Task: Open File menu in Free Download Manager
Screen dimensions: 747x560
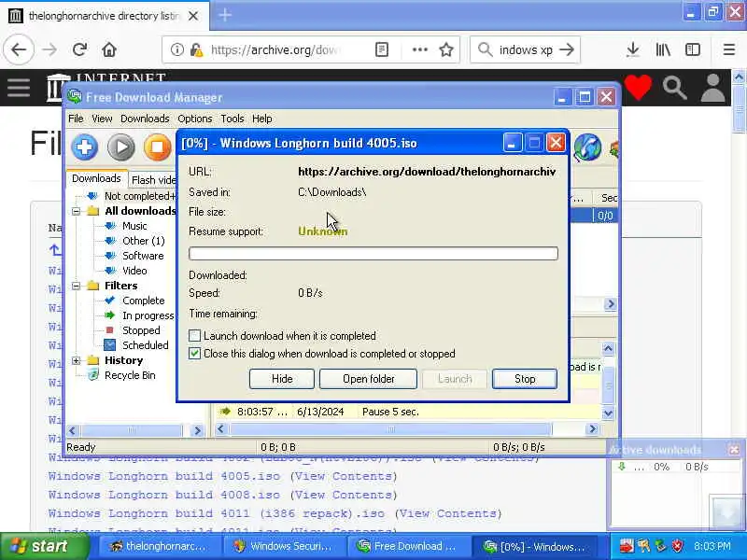Action: click(76, 119)
